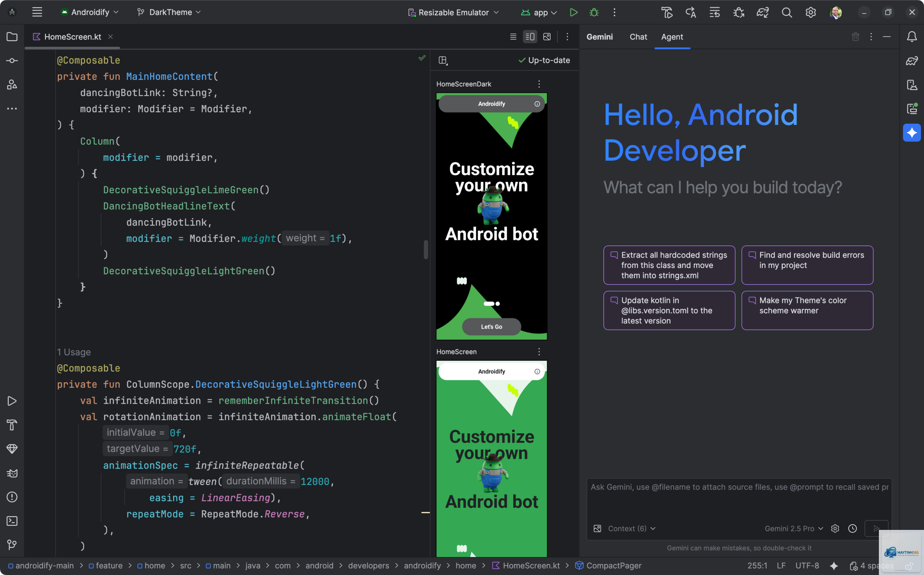
Task: Open Gemini panel options ellipsis menu
Action: pyautogui.click(x=871, y=36)
